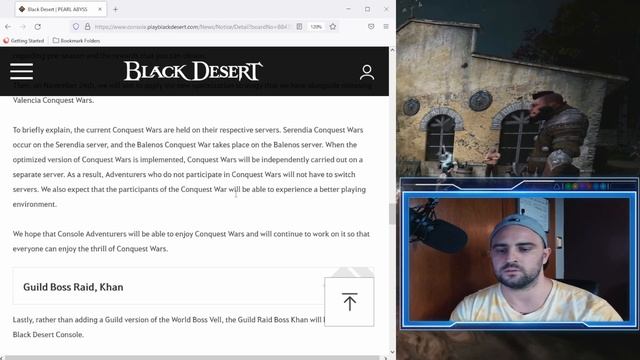Viewport: 640px width, 360px height.
Task: Click the scrollbar down arrow
Action: coord(392,352)
